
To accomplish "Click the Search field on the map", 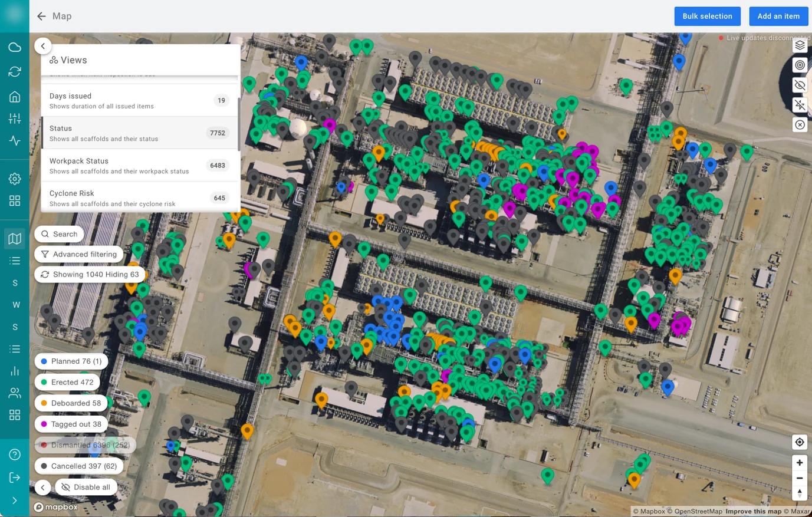I will click(59, 234).
